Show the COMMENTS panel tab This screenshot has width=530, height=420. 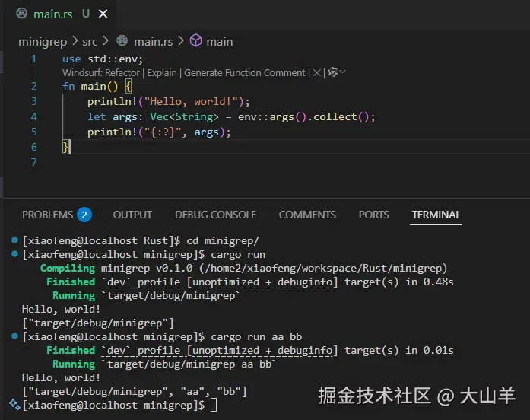[x=307, y=215]
